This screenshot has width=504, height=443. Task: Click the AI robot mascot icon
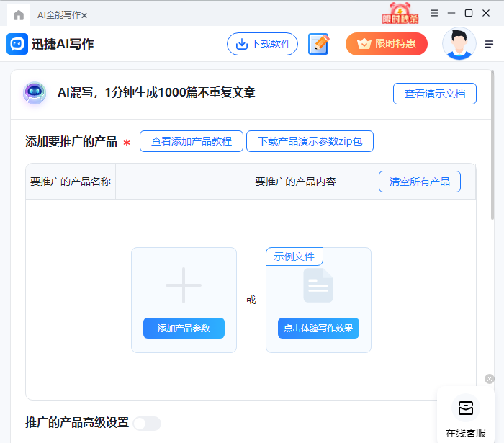click(35, 93)
